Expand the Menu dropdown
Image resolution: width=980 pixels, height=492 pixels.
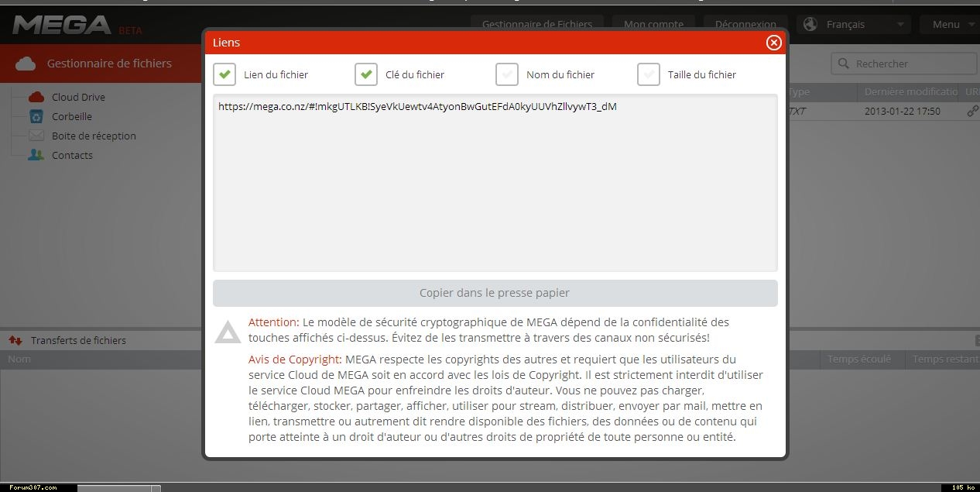point(950,24)
